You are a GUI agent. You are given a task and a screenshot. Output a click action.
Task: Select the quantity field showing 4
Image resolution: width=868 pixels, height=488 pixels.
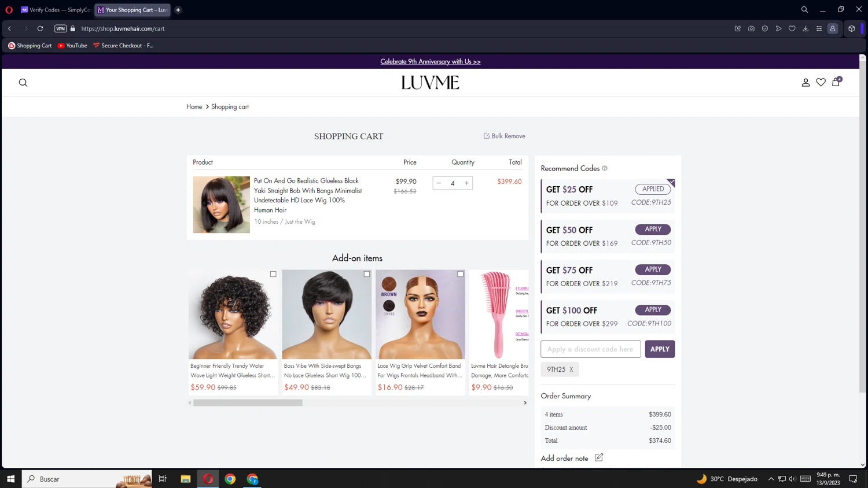click(x=453, y=183)
